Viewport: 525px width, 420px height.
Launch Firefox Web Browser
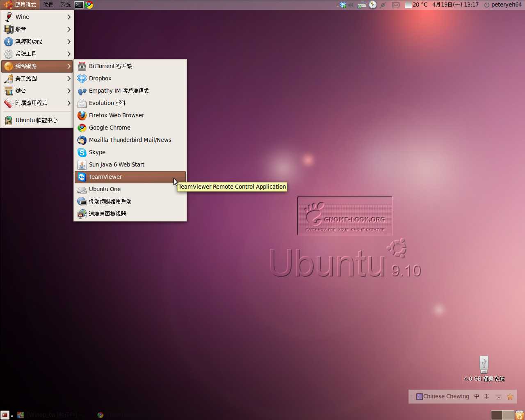coord(130,115)
